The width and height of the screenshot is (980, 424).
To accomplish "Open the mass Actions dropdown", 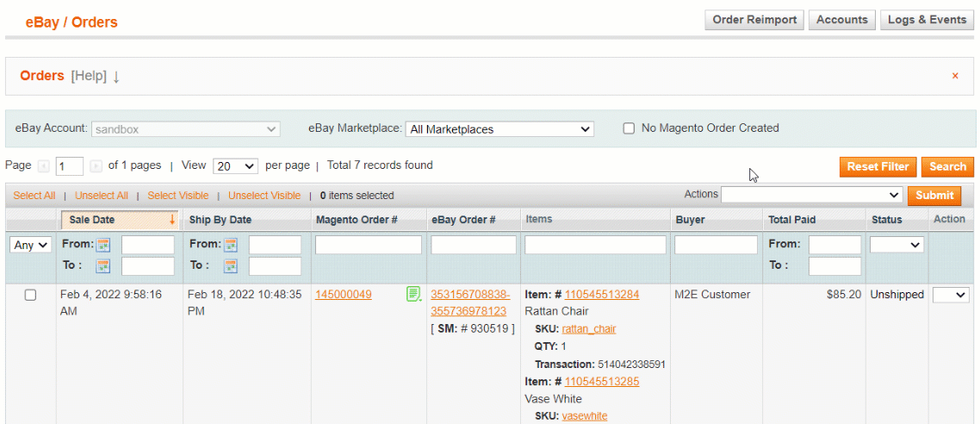I will tap(811, 196).
